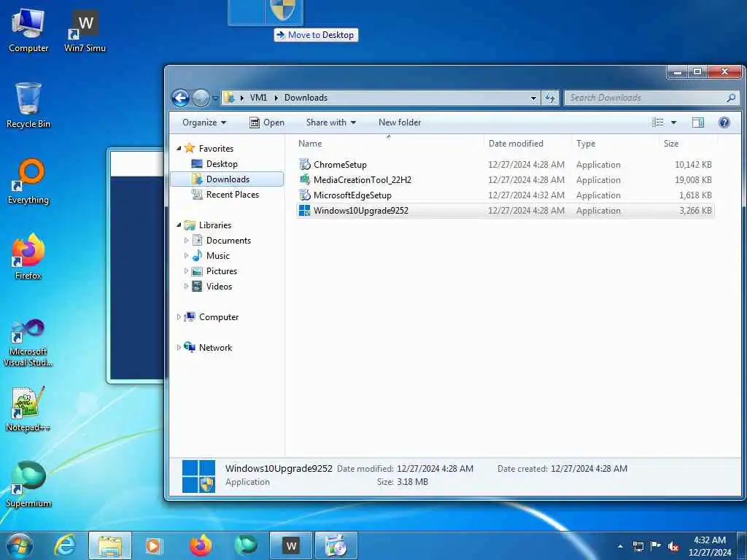Select the Firefox desktop shortcut

point(28,257)
